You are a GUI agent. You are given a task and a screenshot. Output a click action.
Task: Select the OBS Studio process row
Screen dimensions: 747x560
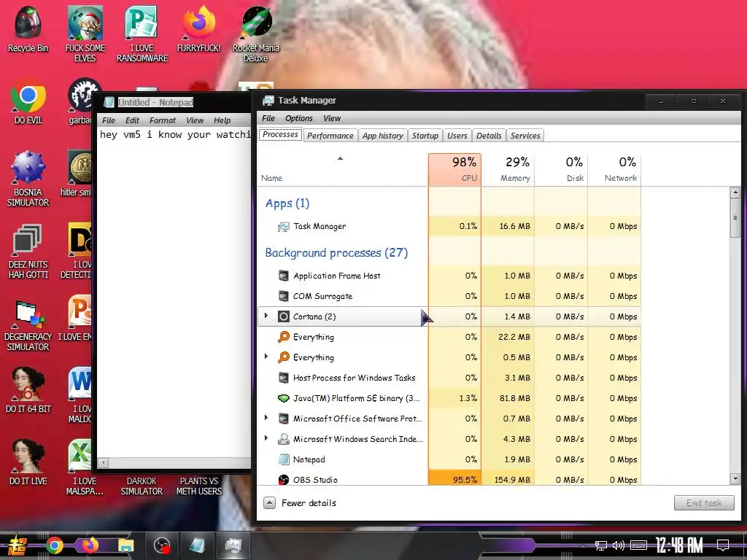click(449, 480)
